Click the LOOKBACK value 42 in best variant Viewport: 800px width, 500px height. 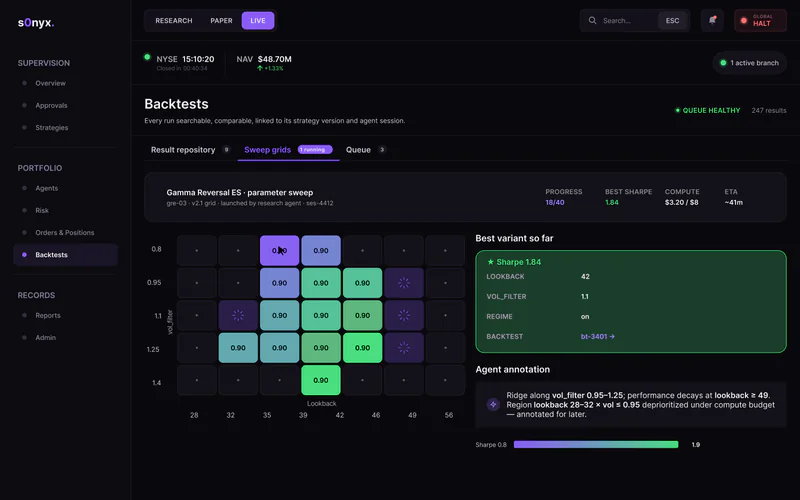[585, 277]
